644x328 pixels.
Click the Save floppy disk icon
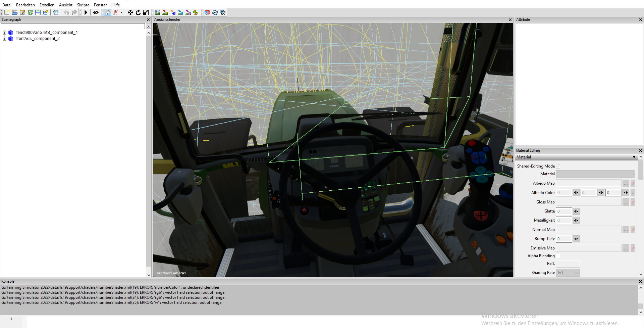pyautogui.click(x=38, y=12)
